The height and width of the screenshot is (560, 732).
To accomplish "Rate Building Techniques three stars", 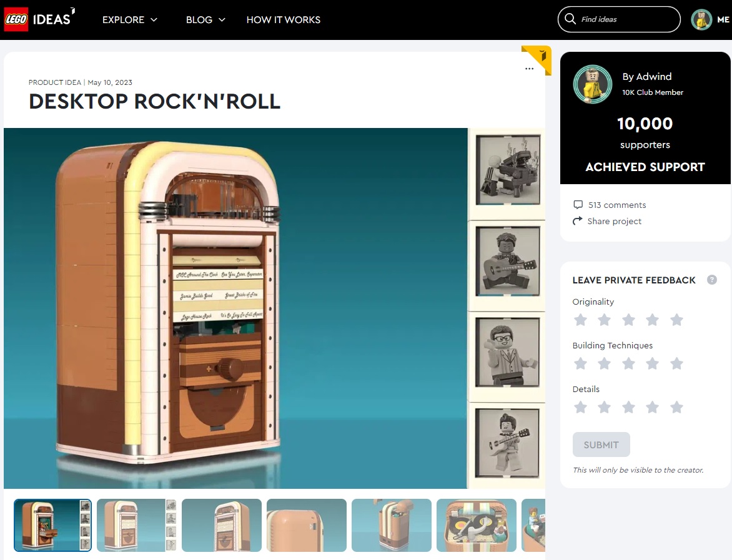I will (628, 363).
